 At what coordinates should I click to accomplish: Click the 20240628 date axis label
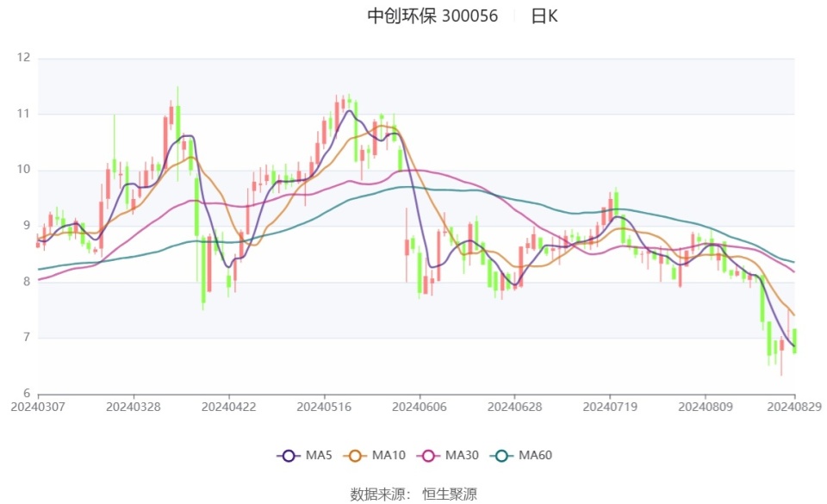point(514,406)
